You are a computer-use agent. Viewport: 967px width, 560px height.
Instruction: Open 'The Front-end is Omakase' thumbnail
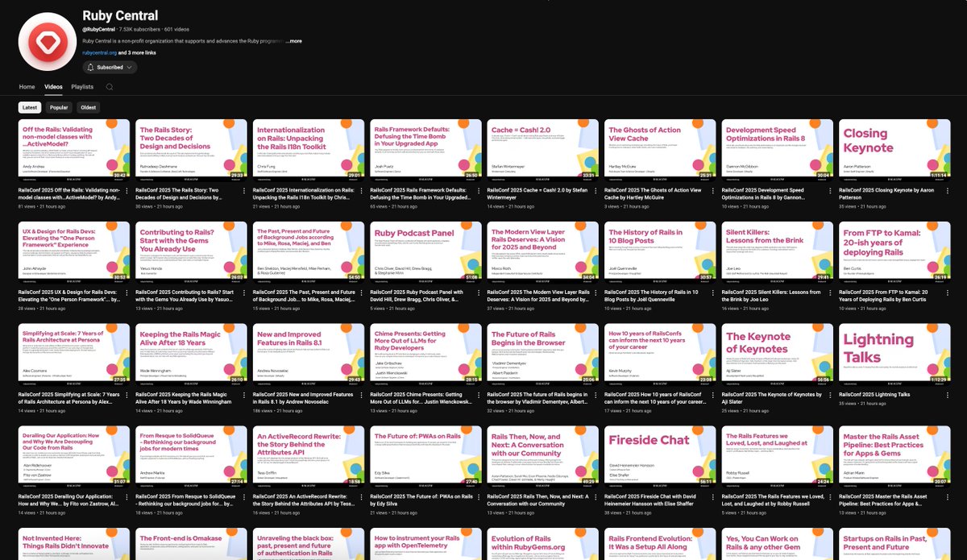tap(191, 544)
